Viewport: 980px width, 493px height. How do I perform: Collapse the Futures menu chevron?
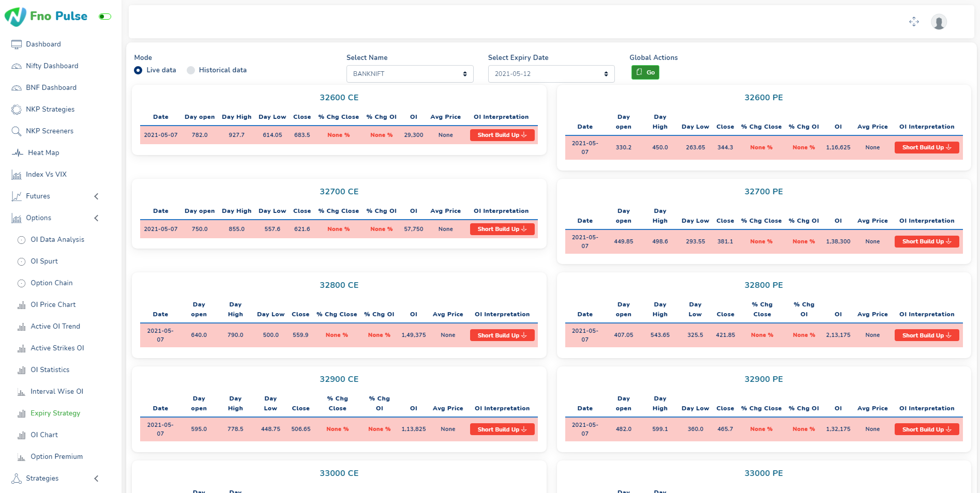(x=96, y=196)
